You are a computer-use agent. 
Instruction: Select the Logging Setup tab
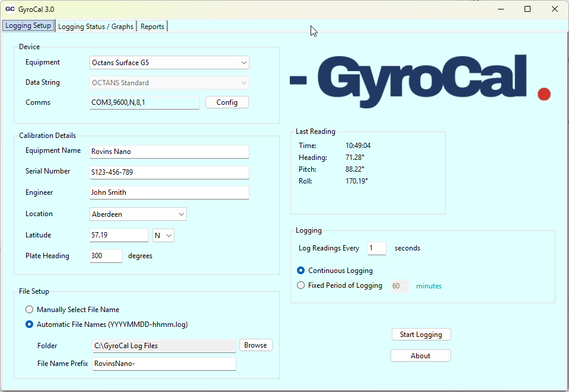point(28,26)
